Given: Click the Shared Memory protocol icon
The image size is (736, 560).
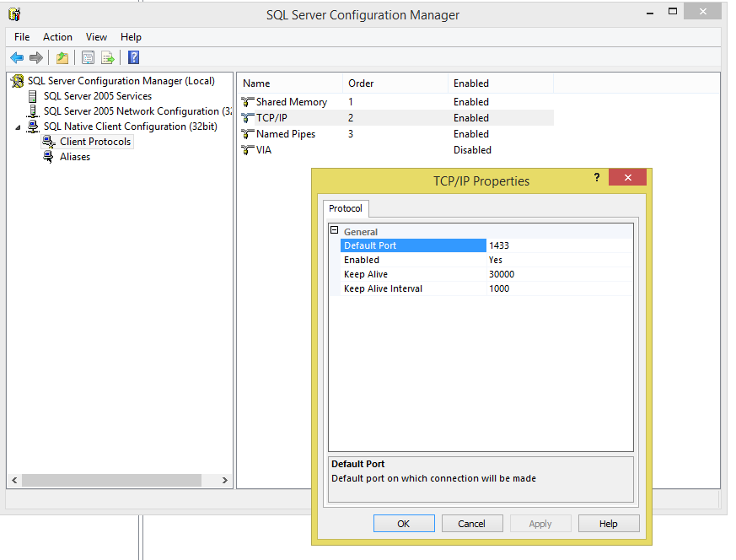Looking at the screenshot, I should pos(247,102).
